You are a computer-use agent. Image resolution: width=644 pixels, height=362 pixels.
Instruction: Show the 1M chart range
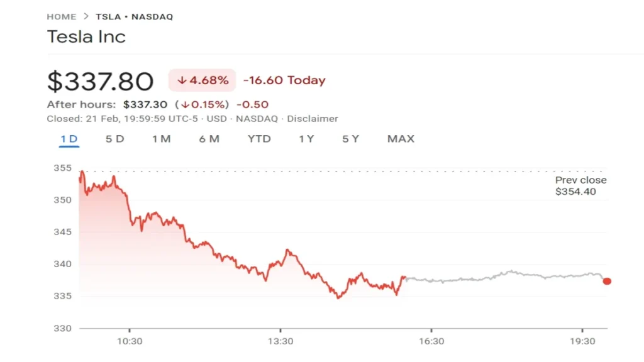[x=162, y=139]
